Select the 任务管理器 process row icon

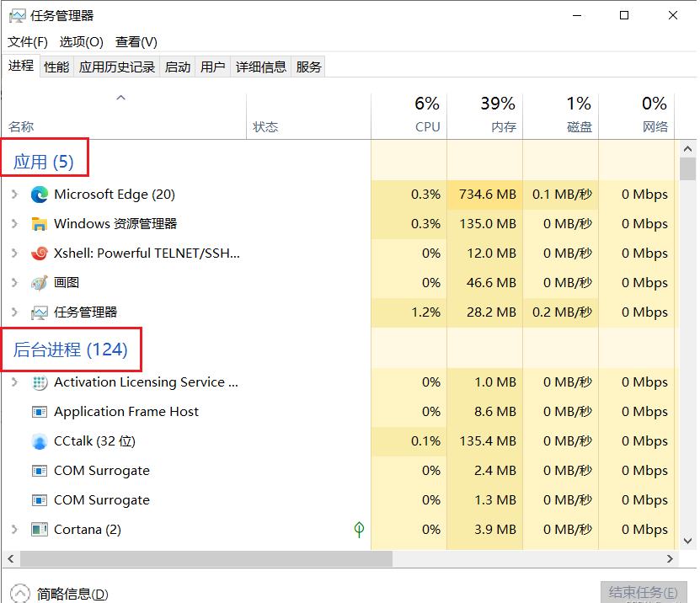click(x=40, y=312)
